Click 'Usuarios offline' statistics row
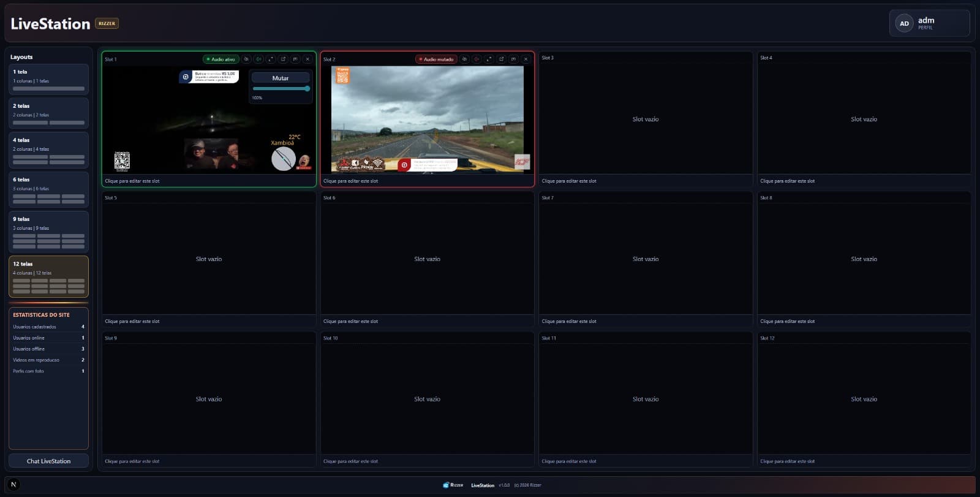The width and height of the screenshot is (980, 497). tap(48, 349)
